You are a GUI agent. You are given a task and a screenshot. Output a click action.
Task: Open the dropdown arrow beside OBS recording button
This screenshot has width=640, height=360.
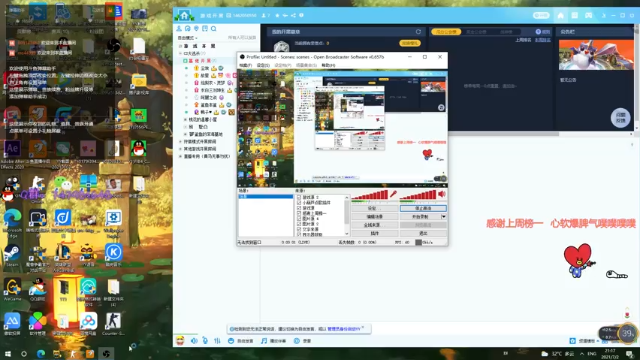click(444, 216)
